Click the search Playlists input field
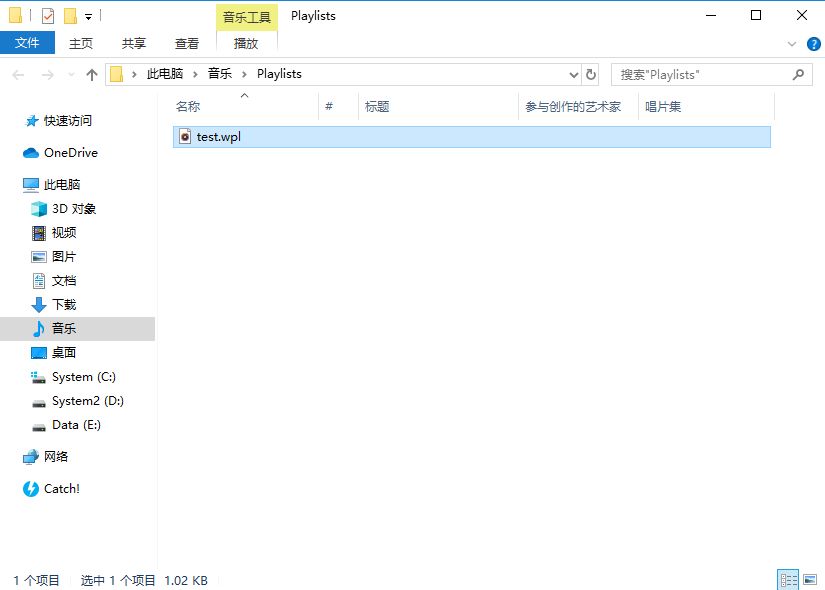 click(700, 74)
